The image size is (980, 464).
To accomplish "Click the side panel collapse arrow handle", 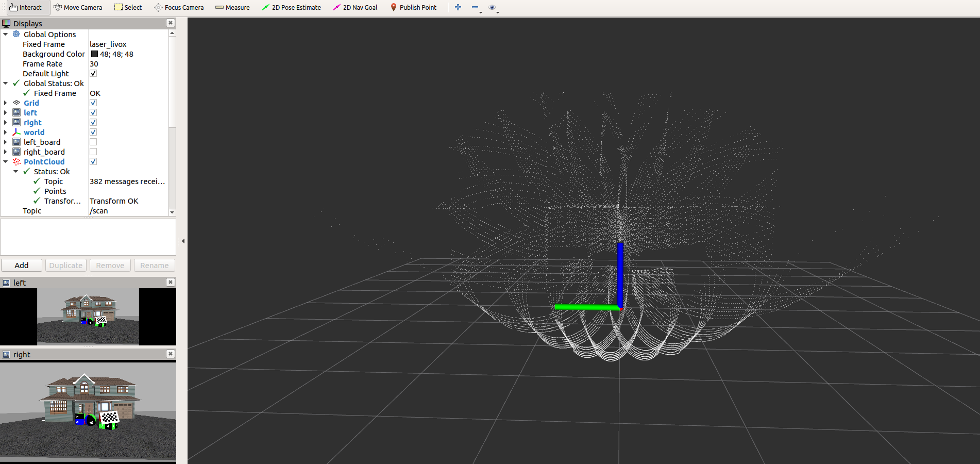I will [x=183, y=241].
